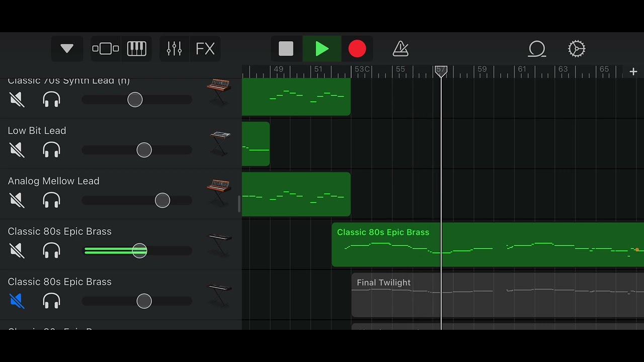Click bar 63 on the ruler

tap(563, 69)
